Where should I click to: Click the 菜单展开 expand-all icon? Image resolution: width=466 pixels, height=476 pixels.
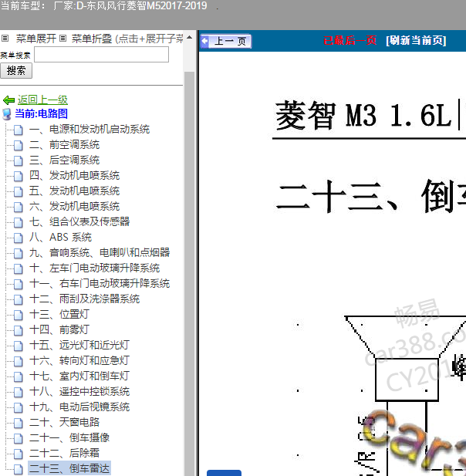tap(5, 39)
